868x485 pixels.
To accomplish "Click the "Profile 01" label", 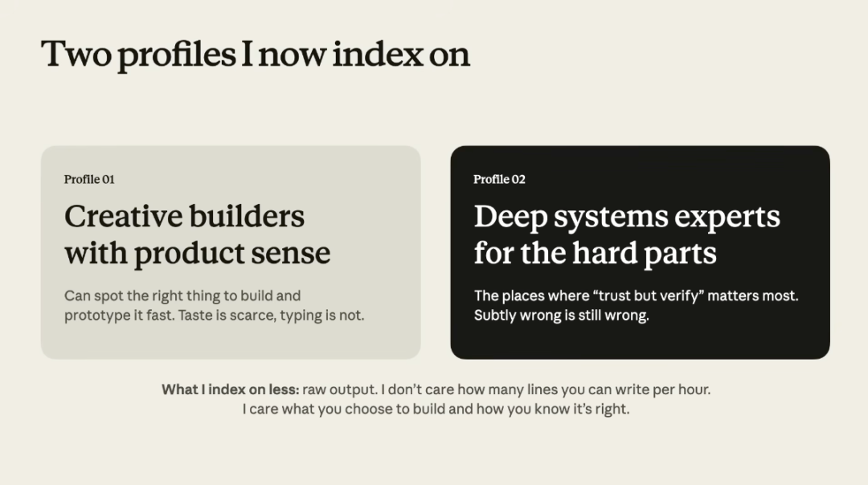I will point(89,179).
